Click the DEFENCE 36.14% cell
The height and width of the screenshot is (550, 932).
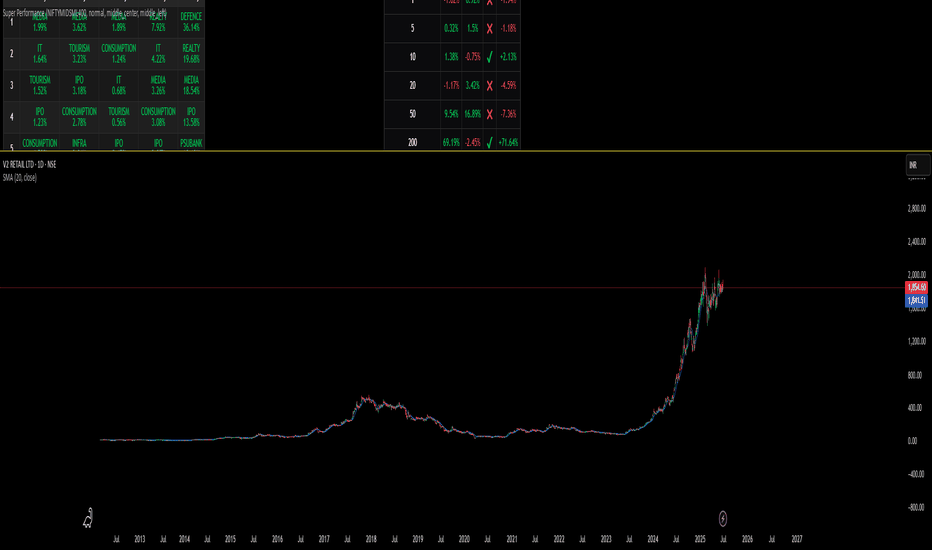coord(191,22)
